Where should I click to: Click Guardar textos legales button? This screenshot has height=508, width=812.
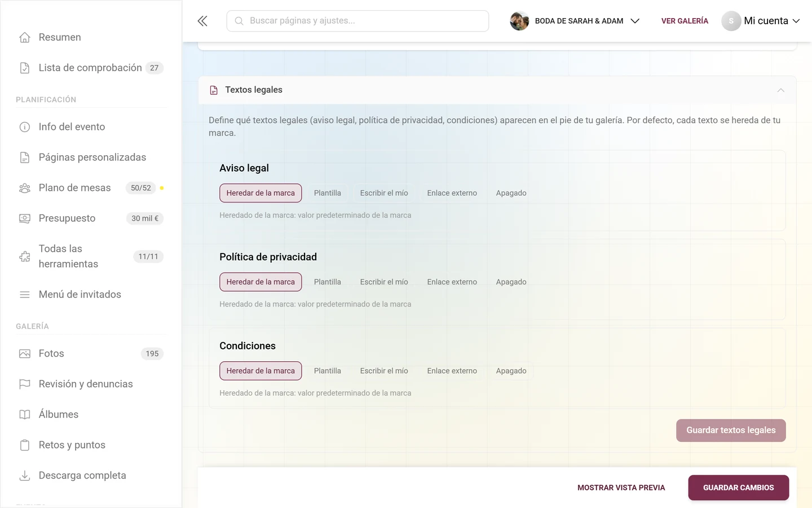[731, 431]
